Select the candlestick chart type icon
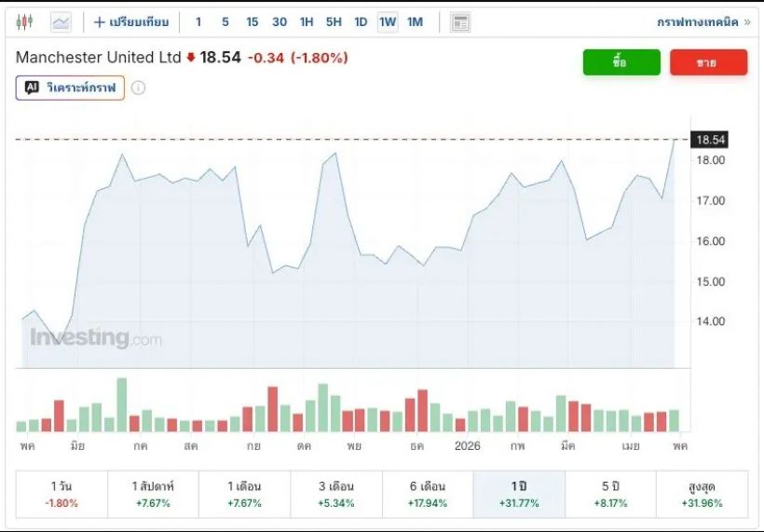The width and height of the screenshot is (764, 532). pyautogui.click(x=24, y=22)
